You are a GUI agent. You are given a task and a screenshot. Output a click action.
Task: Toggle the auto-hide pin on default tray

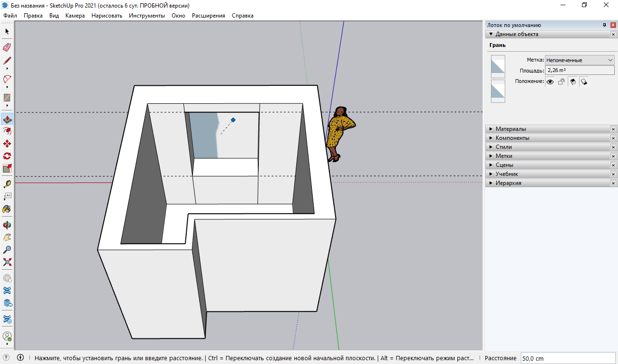pyautogui.click(x=604, y=25)
